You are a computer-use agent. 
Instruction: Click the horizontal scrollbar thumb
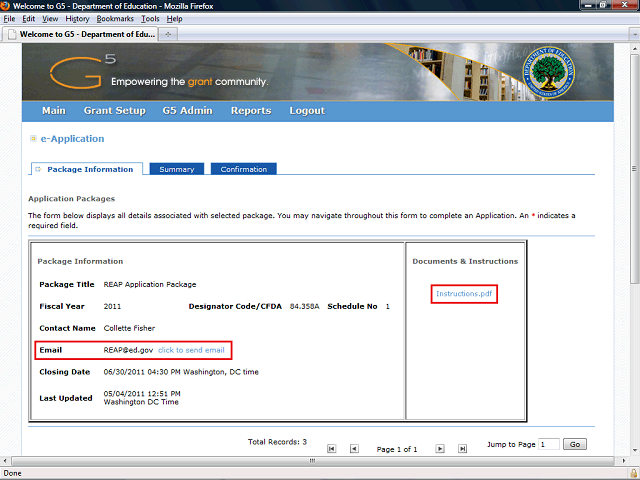click(312, 460)
